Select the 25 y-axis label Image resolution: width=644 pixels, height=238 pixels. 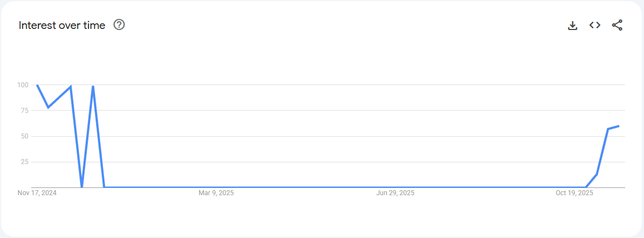24,162
